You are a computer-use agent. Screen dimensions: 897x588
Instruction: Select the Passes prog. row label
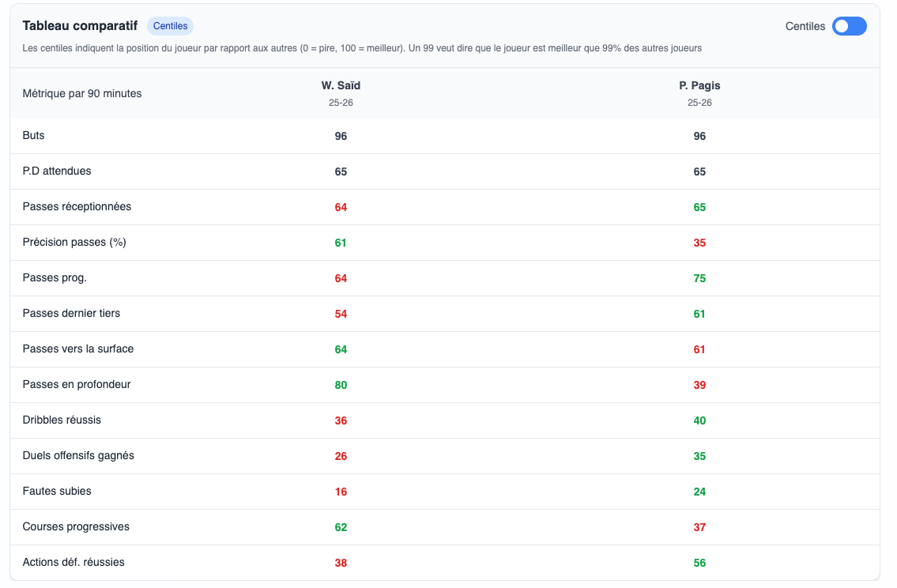click(55, 277)
